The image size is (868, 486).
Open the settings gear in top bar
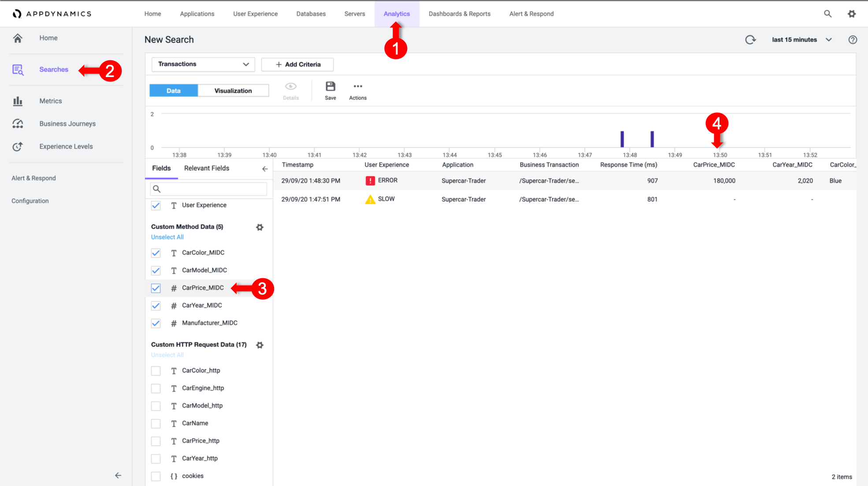coord(852,14)
